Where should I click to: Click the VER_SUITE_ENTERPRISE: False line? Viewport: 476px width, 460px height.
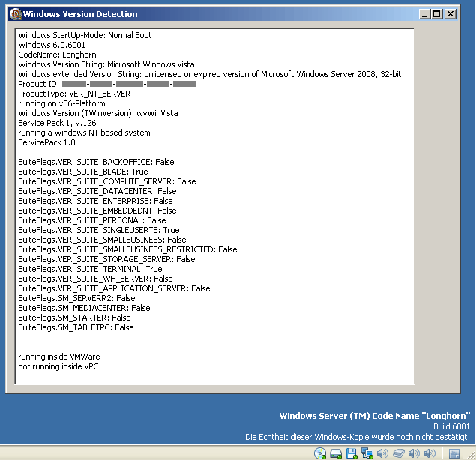[x=95, y=201]
